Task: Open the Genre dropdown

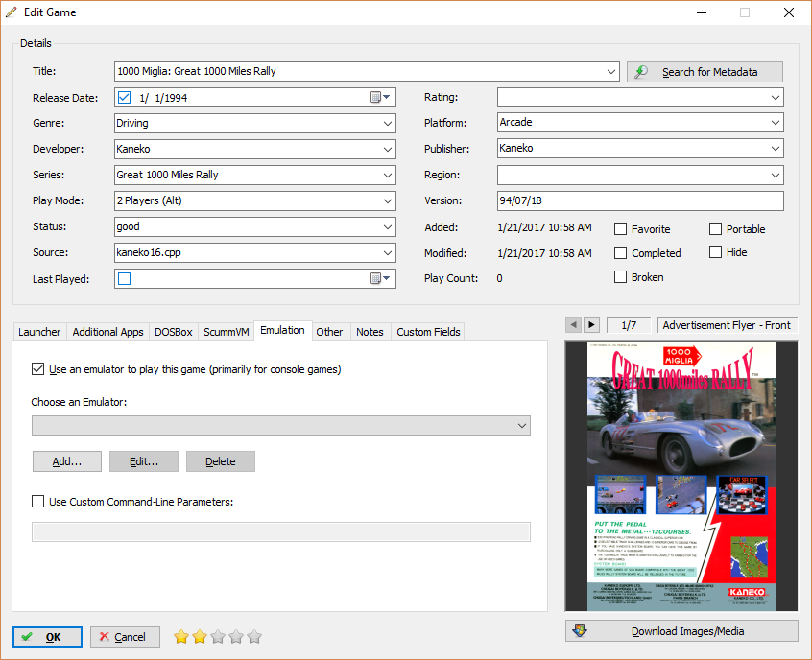Action: tap(388, 123)
